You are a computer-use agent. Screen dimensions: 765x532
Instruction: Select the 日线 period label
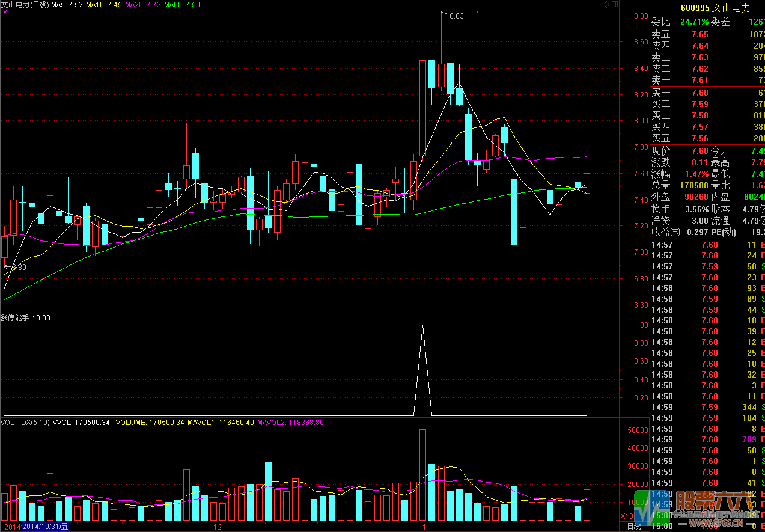click(634, 527)
